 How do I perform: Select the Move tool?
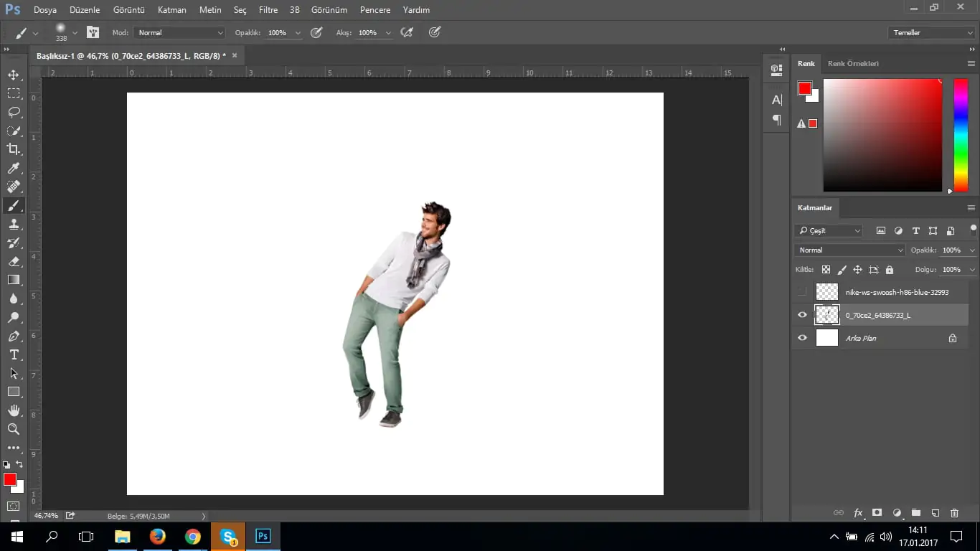[x=14, y=75]
